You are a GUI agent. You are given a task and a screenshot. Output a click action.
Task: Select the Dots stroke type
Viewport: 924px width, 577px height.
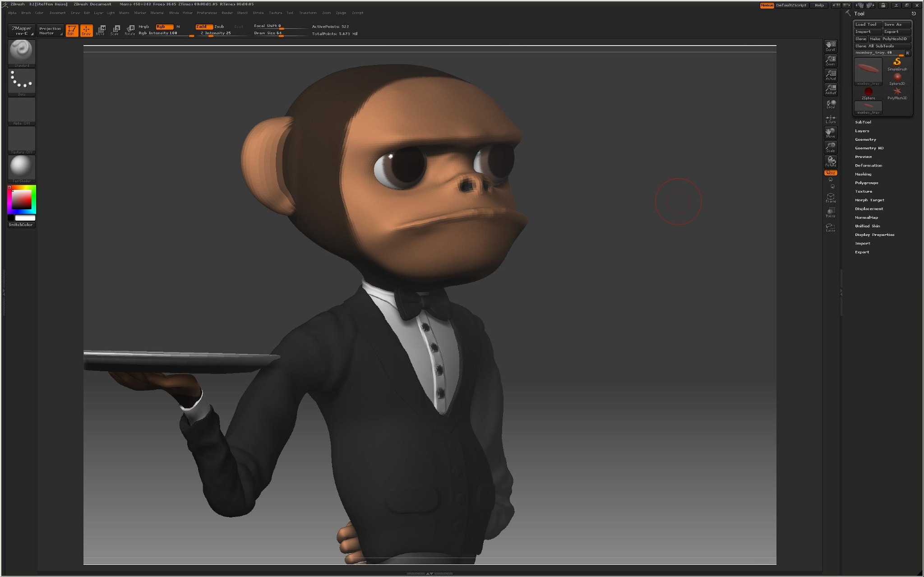tap(21, 81)
